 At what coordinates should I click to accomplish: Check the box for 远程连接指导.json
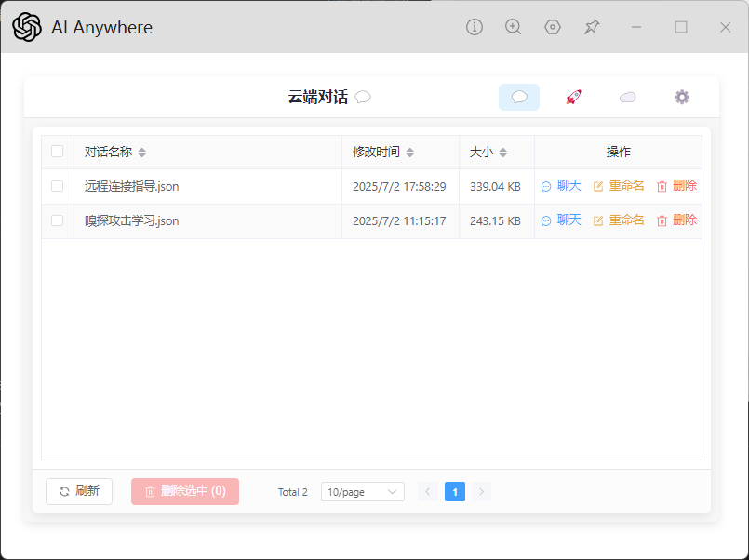[x=58, y=186]
